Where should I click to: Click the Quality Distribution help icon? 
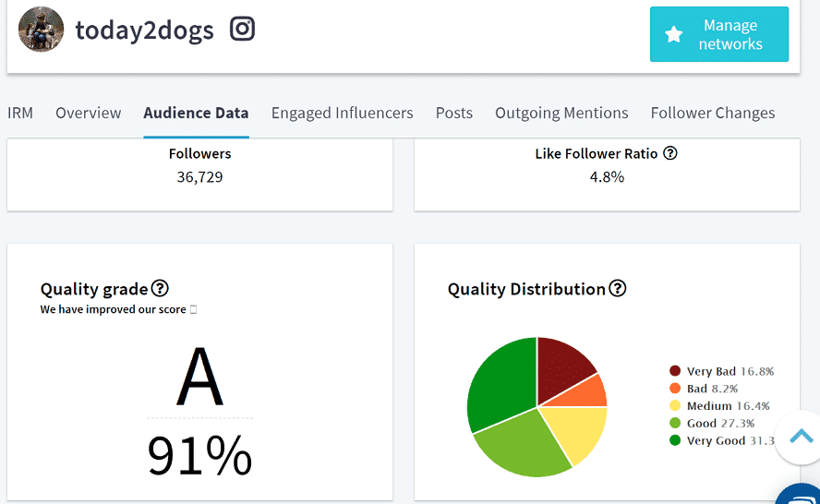click(618, 288)
